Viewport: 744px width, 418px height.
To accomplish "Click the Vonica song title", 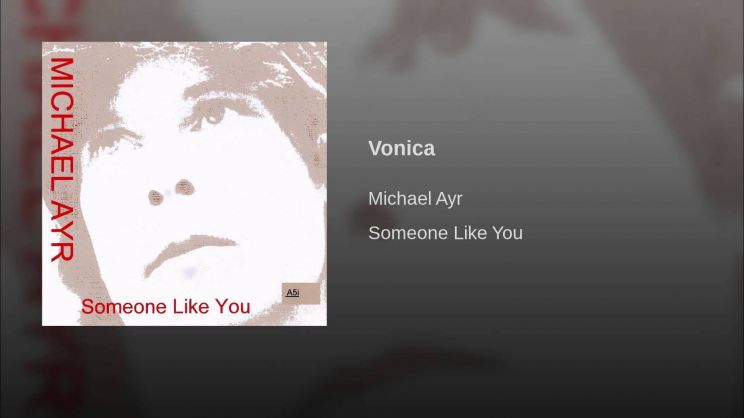I will pos(401,149).
